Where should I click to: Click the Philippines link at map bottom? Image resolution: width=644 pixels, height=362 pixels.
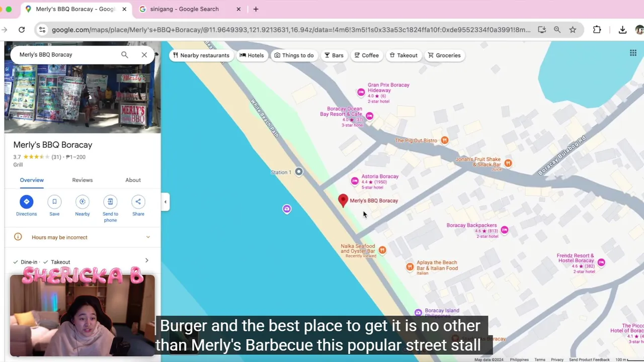click(x=519, y=359)
